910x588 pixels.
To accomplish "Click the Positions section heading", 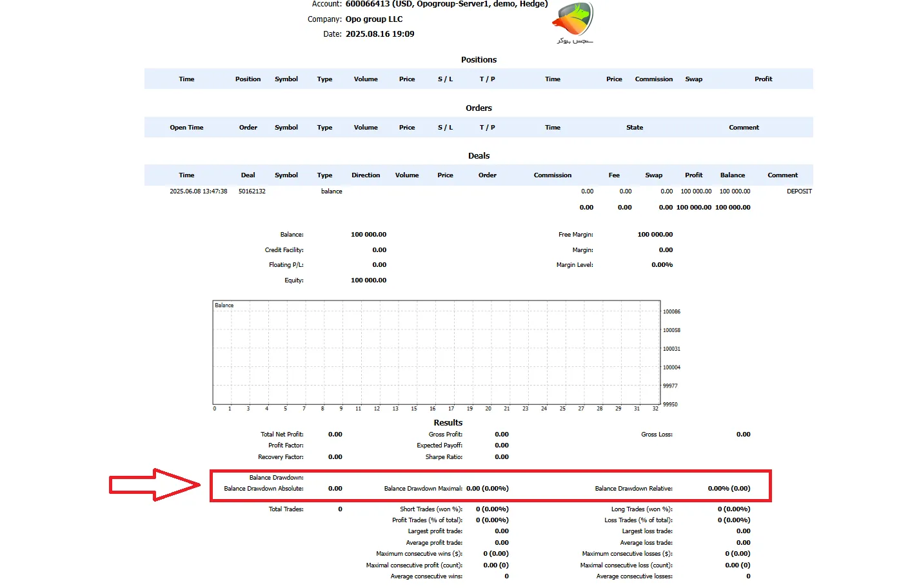I will tap(479, 60).
